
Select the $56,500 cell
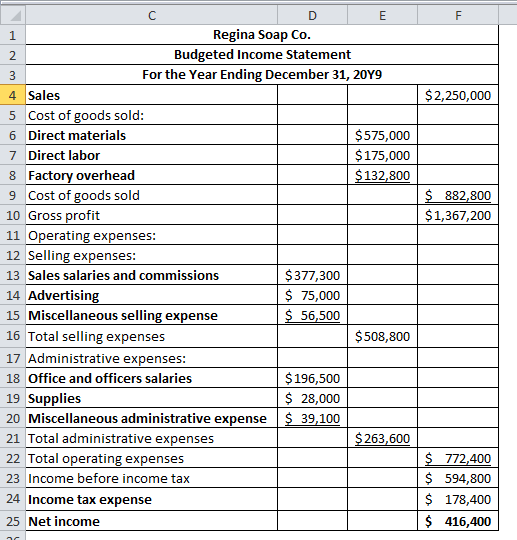click(312, 315)
